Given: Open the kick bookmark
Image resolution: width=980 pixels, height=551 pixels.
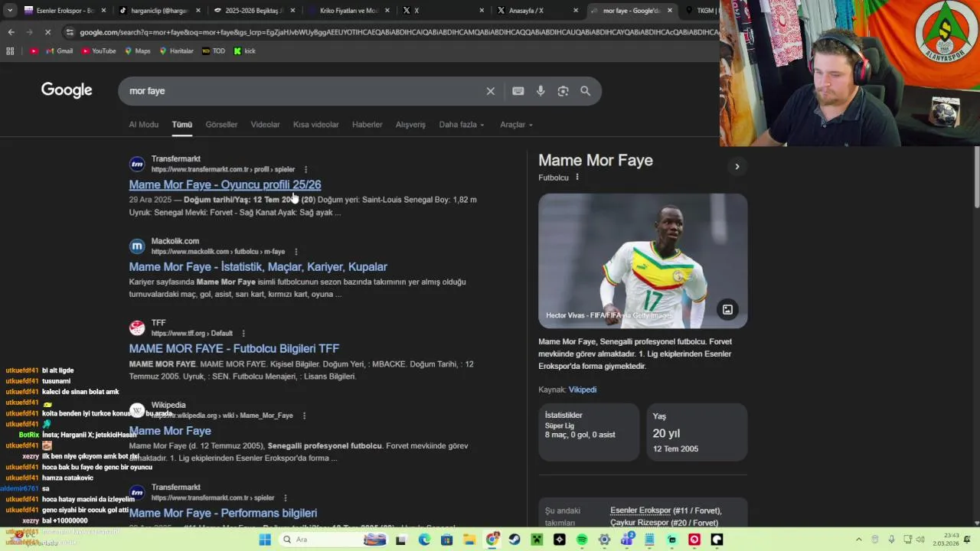Looking at the screenshot, I should click(245, 51).
